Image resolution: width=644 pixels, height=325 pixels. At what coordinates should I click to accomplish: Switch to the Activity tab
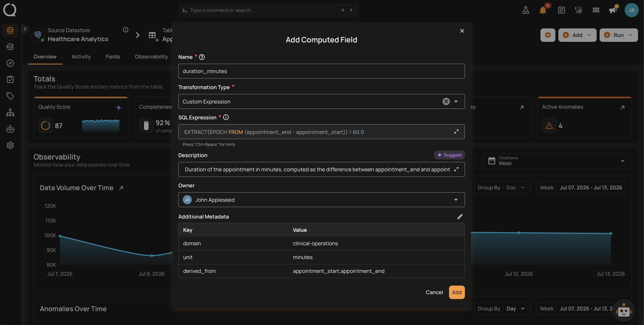[81, 57]
